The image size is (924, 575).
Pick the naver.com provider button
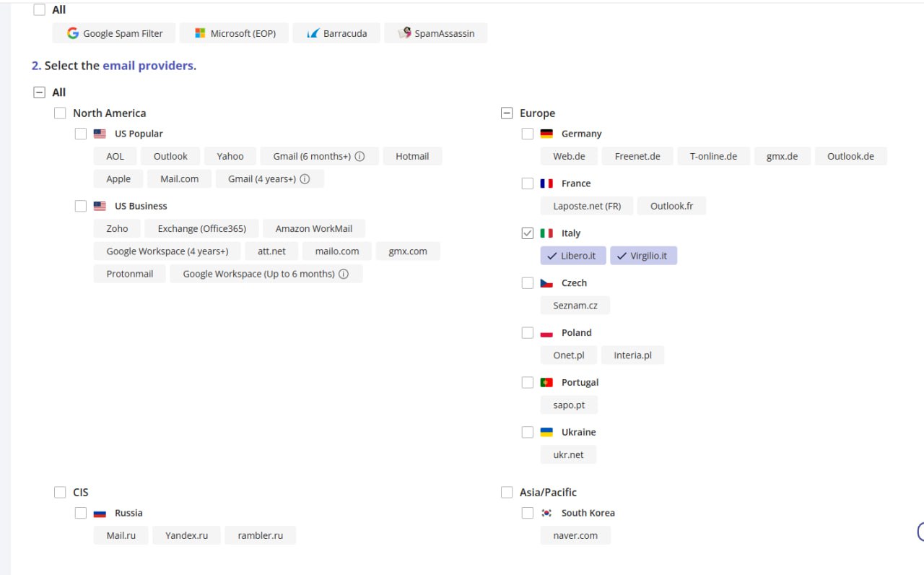pyautogui.click(x=575, y=535)
